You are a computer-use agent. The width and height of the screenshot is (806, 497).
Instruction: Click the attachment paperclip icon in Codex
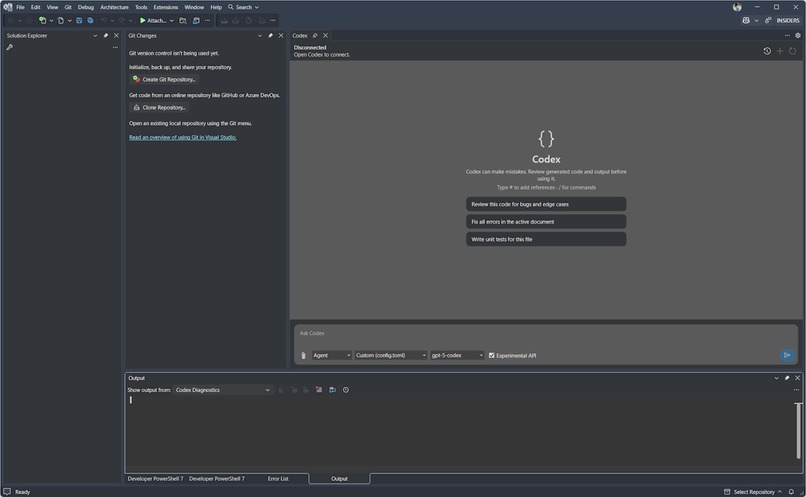click(303, 356)
